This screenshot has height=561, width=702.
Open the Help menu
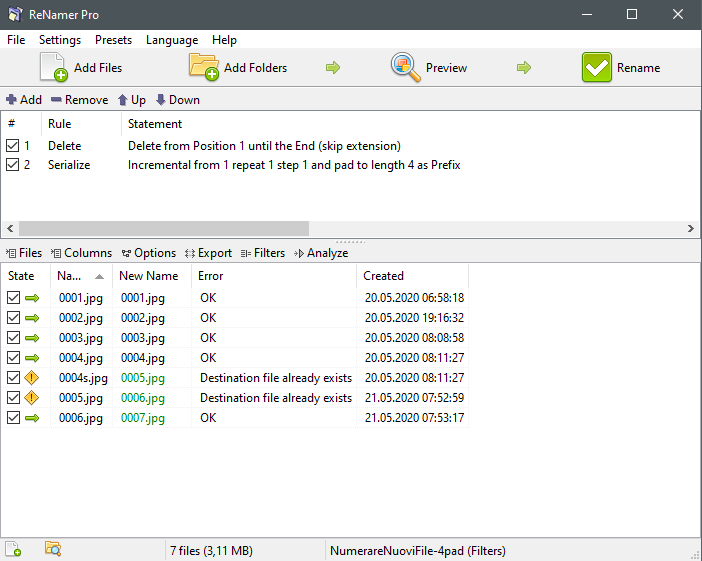click(224, 40)
